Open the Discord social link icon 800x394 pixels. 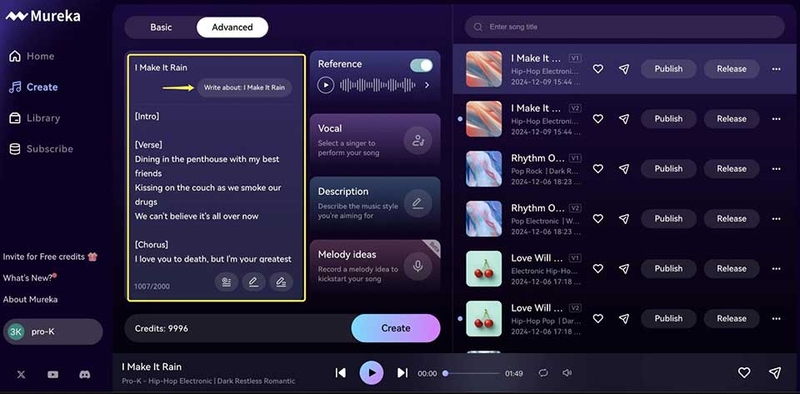(x=85, y=375)
